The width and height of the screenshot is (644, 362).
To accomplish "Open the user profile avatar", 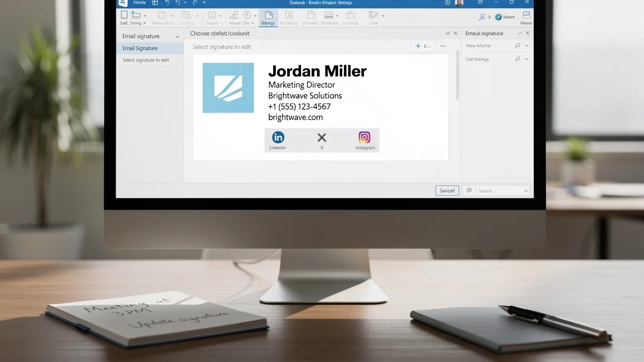I will (x=459, y=3).
